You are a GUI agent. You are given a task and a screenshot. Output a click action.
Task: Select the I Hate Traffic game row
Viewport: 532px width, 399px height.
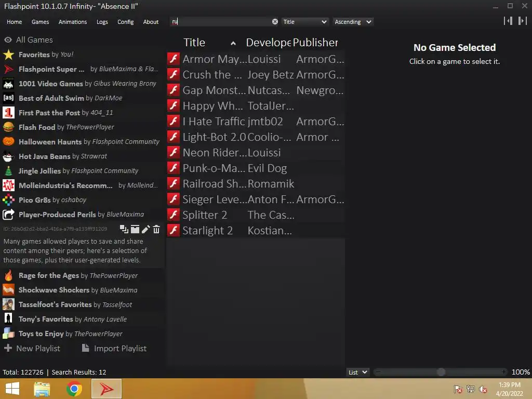(256, 121)
